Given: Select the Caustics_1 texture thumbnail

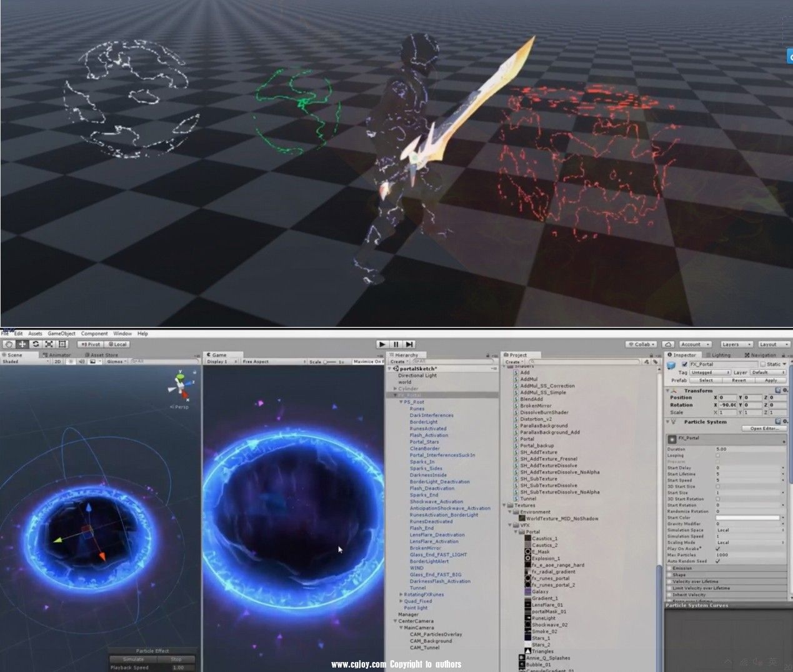Looking at the screenshot, I should [x=528, y=538].
